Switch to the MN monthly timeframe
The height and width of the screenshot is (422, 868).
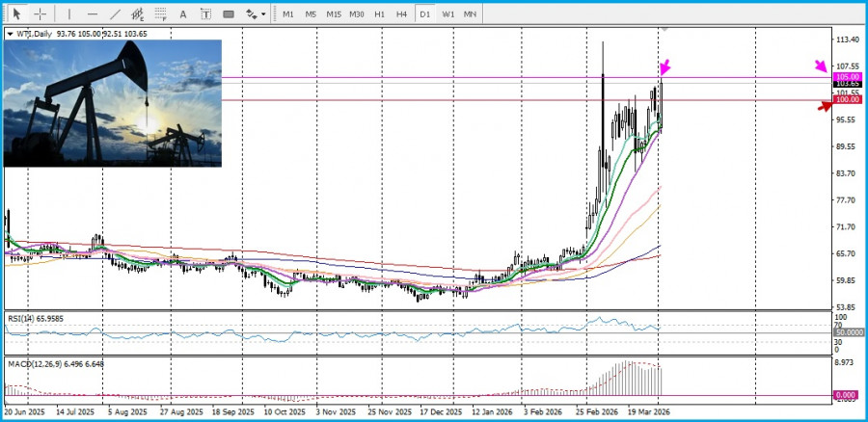pos(470,14)
